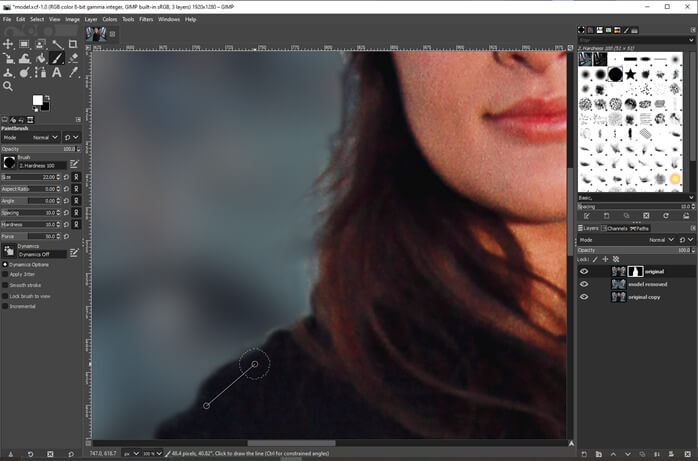Open the paint Mode dropdown in tool options

(x=31, y=137)
